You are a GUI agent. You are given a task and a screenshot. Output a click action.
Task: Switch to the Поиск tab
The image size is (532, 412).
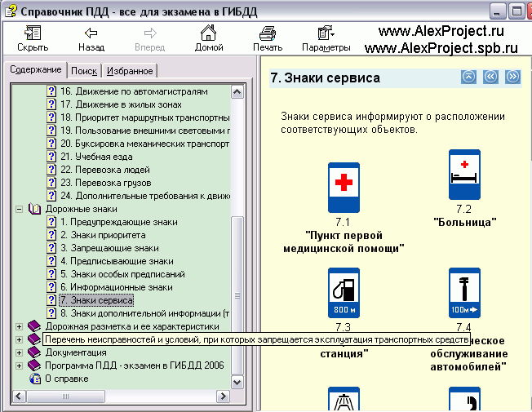point(84,71)
